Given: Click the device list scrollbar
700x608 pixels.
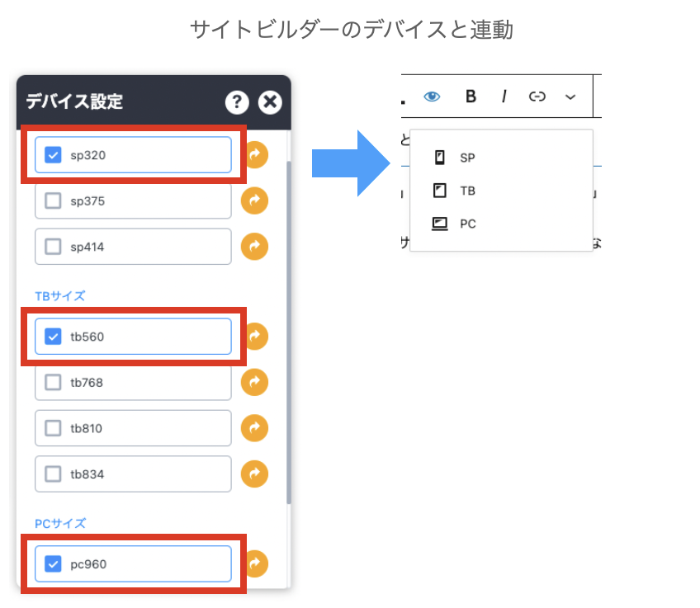Looking at the screenshot, I should pos(288,330).
